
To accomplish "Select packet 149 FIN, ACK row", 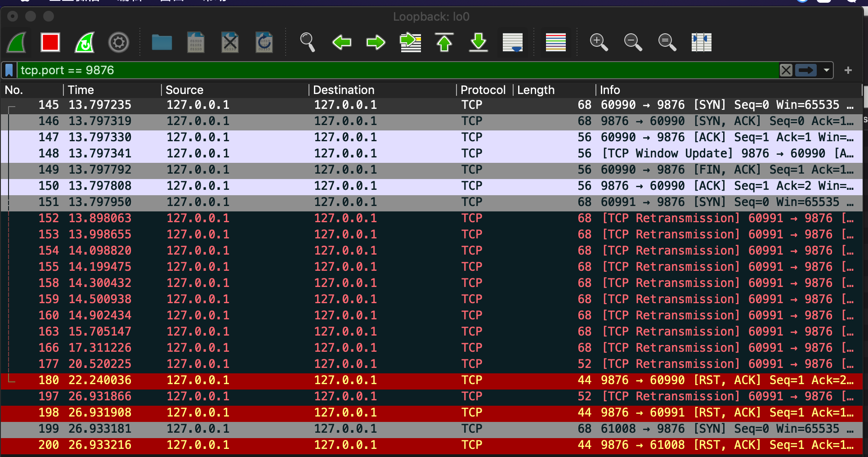I will tap(432, 170).
